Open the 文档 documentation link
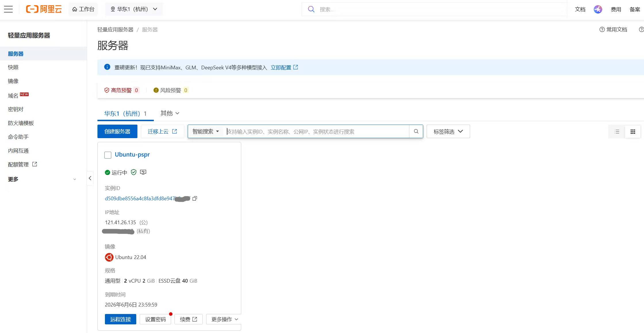 (x=580, y=9)
